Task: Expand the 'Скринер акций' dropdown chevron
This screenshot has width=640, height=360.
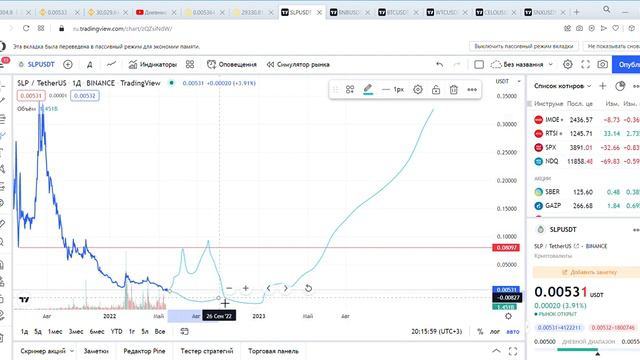Action: tap(72, 351)
